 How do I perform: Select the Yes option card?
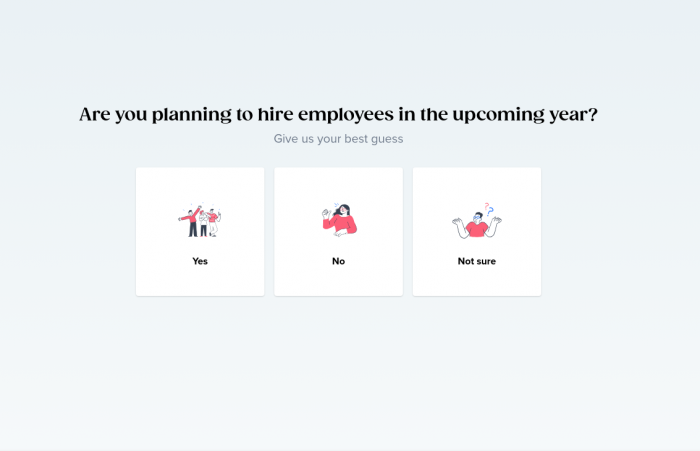[200, 232]
